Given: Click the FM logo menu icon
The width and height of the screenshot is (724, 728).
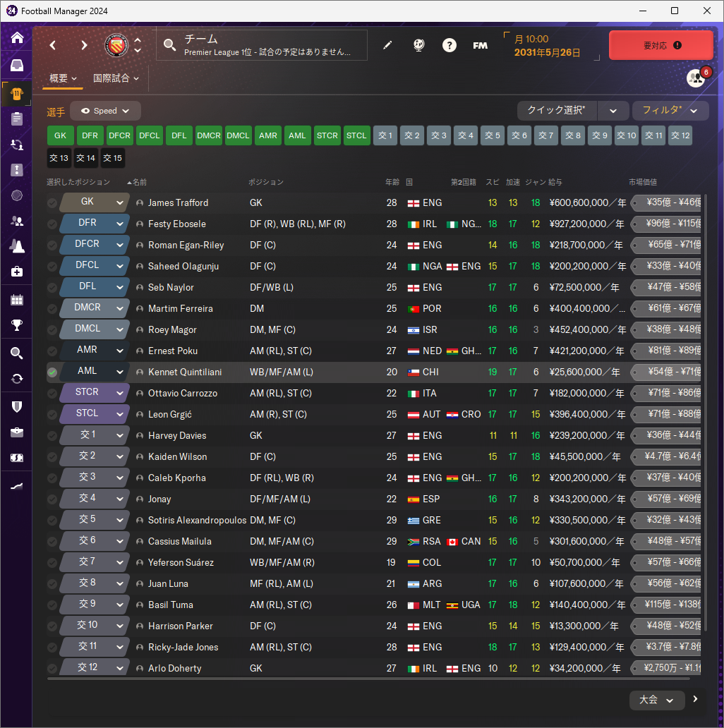Looking at the screenshot, I should pos(480,45).
